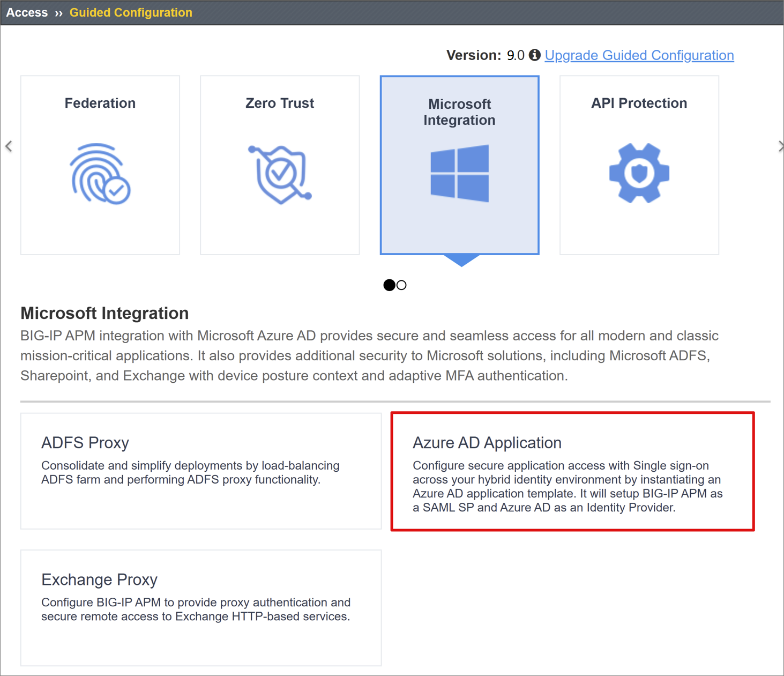Image resolution: width=784 pixels, height=676 pixels.
Task: Click Access in the breadcrumb
Action: (27, 12)
